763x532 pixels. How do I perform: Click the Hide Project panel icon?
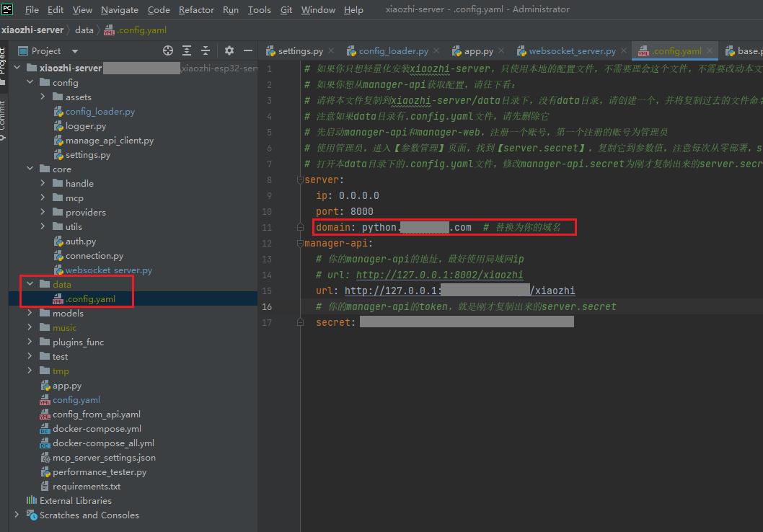247,50
